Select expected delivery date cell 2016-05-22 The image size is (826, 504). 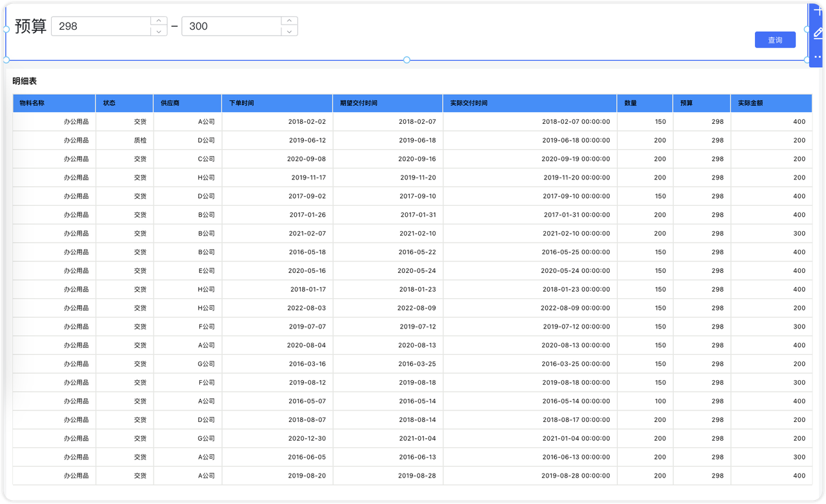pos(388,252)
